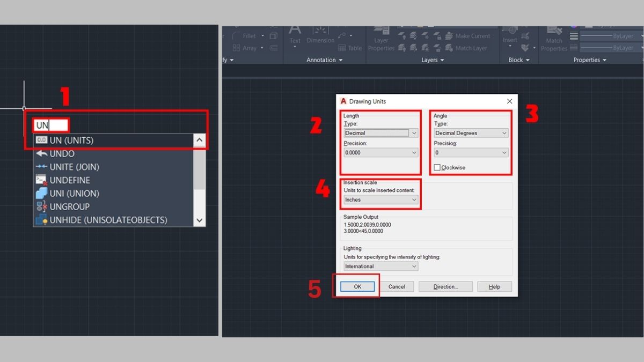The image size is (644, 362).
Task: Click the UN command input field
Action: coord(51,125)
